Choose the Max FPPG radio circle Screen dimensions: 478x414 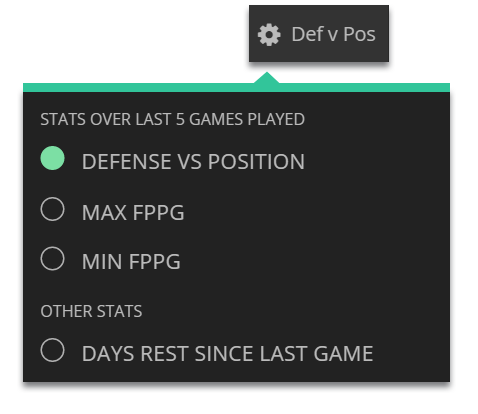tap(52, 209)
